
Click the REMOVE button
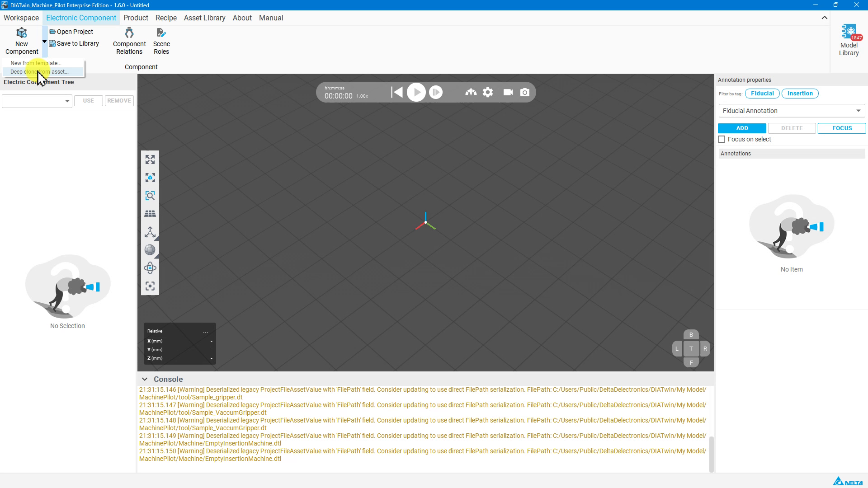[x=119, y=101]
